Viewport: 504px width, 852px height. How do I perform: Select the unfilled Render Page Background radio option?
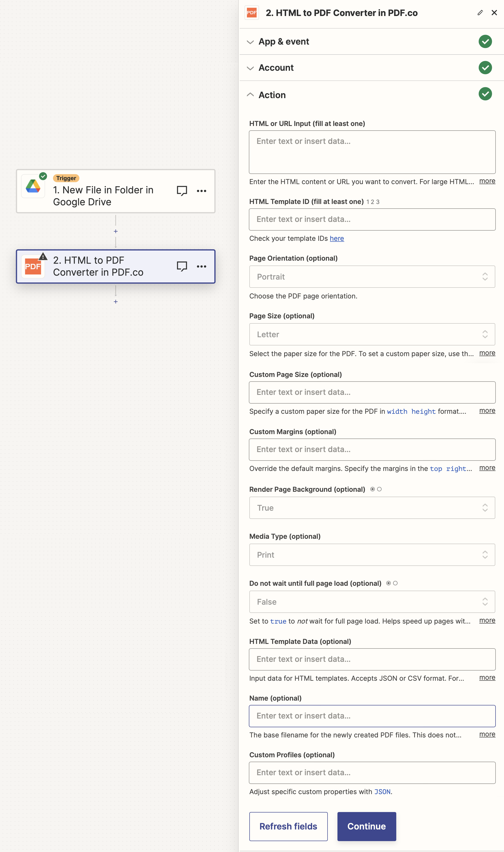coord(379,489)
